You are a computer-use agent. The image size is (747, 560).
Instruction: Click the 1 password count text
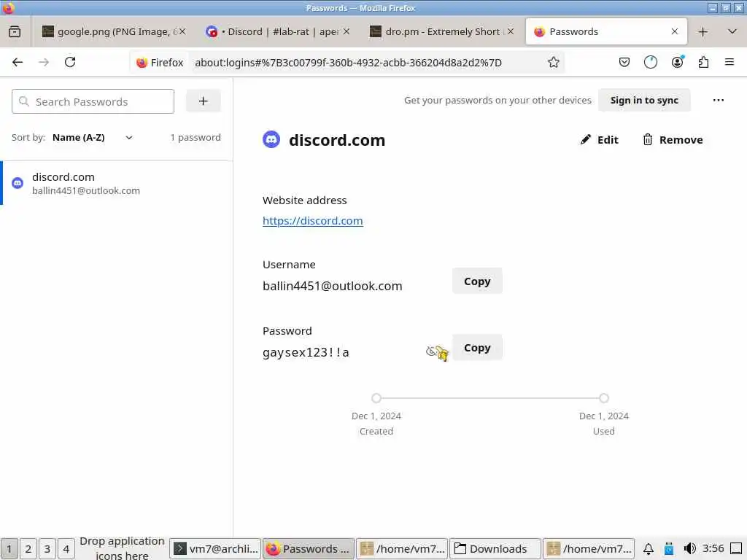[x=196, y=138]
